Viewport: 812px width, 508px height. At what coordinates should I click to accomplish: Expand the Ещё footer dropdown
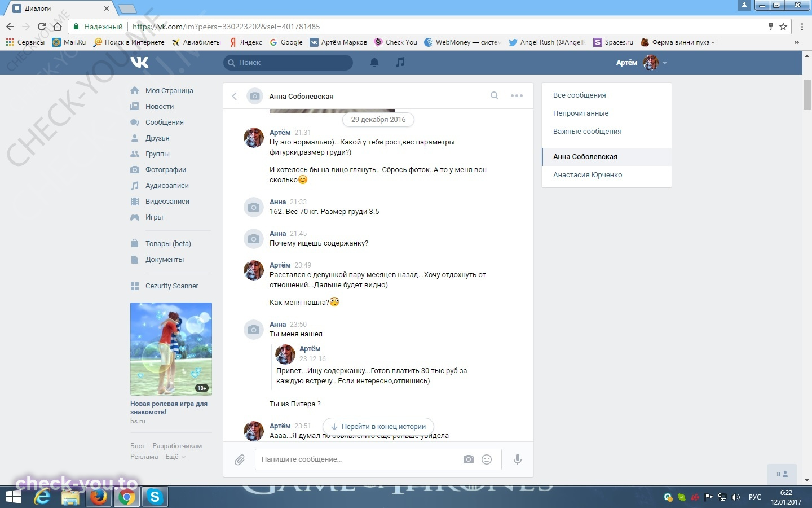[175, 457]
